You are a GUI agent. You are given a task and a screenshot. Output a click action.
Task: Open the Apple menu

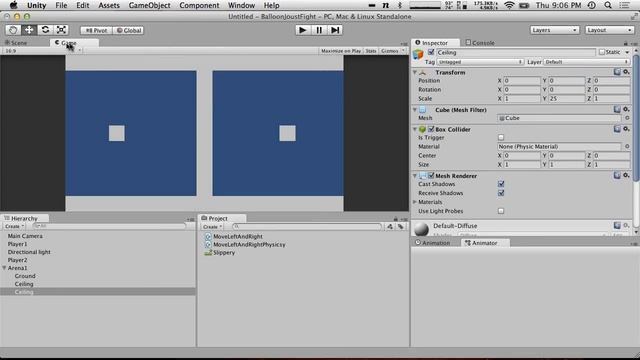click(13, 5)
